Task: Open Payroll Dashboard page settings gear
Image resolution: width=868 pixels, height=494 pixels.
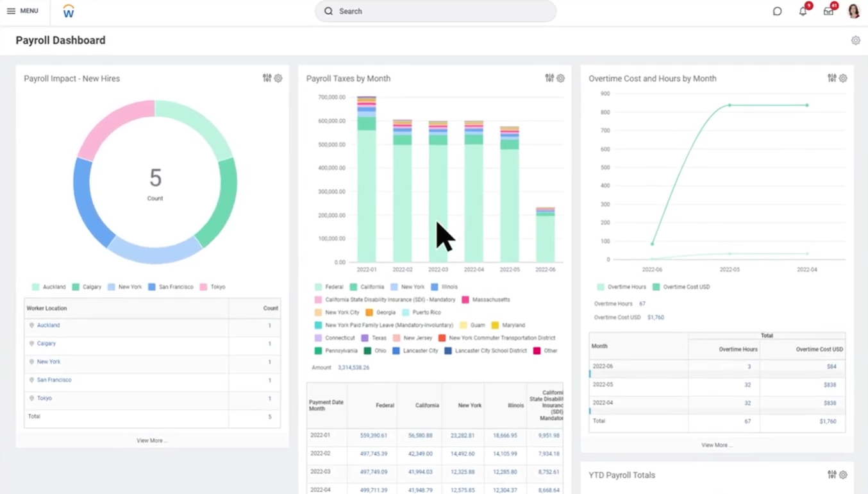Action: point(855,40)
